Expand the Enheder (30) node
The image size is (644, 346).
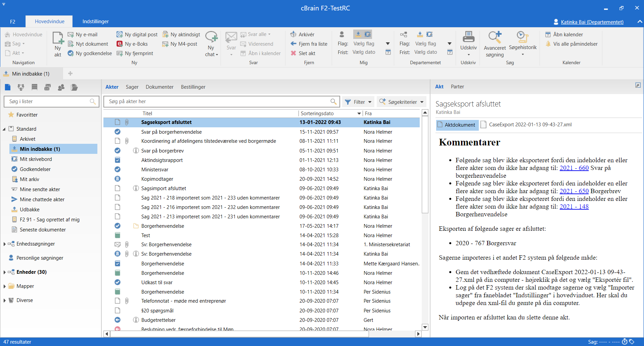click(4, 272)
